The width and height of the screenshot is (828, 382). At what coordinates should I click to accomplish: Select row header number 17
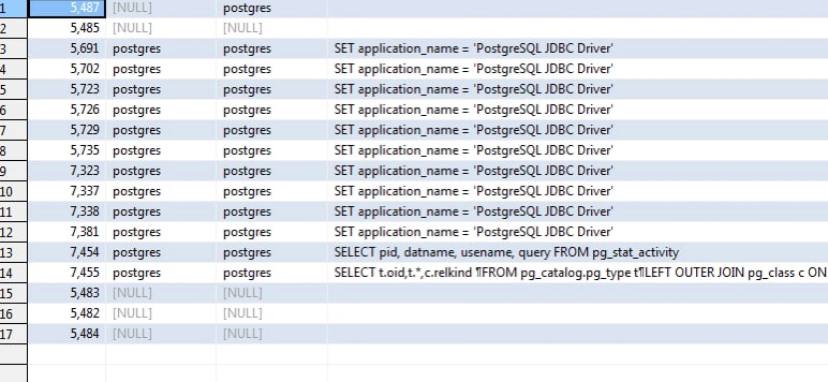pyautogui.click(x=13, y=334)
